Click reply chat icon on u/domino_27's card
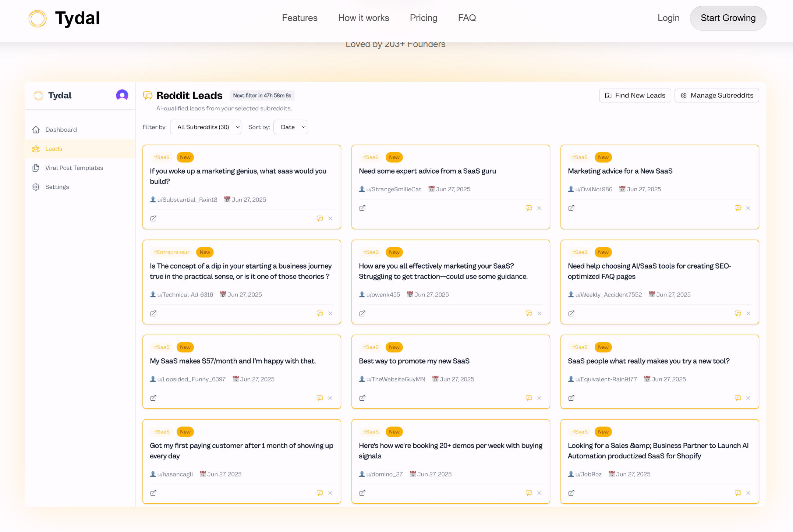 click(x=529, y=493)
